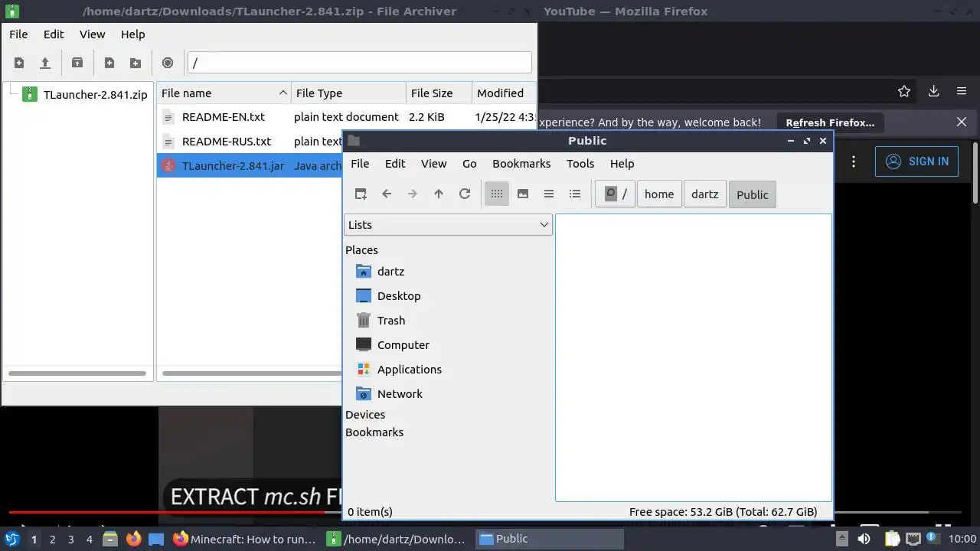This screenshot has height=551, width=980.
Task: Sort by File Type column
Action: point(348,93)
